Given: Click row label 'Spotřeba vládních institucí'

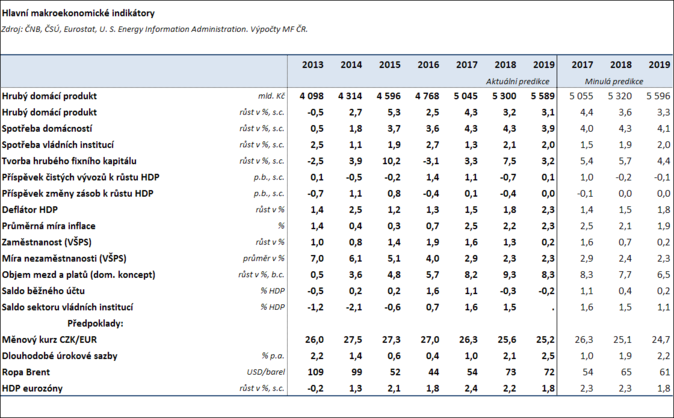Looking at the screenshot, I should 58,145.
